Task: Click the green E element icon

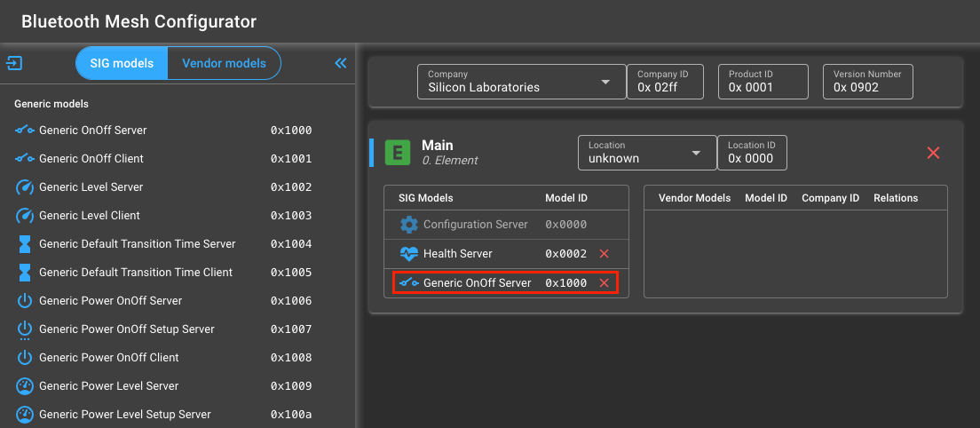Action: click(398, 153)
